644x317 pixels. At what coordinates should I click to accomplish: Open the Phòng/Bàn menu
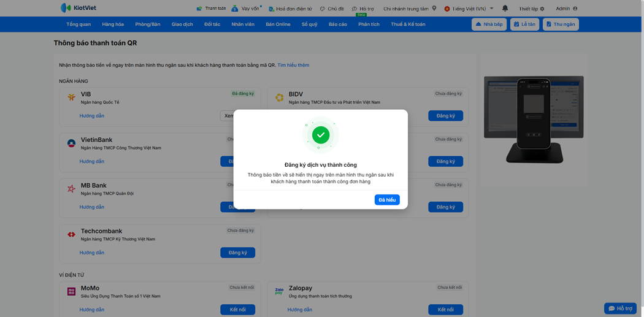147,25
